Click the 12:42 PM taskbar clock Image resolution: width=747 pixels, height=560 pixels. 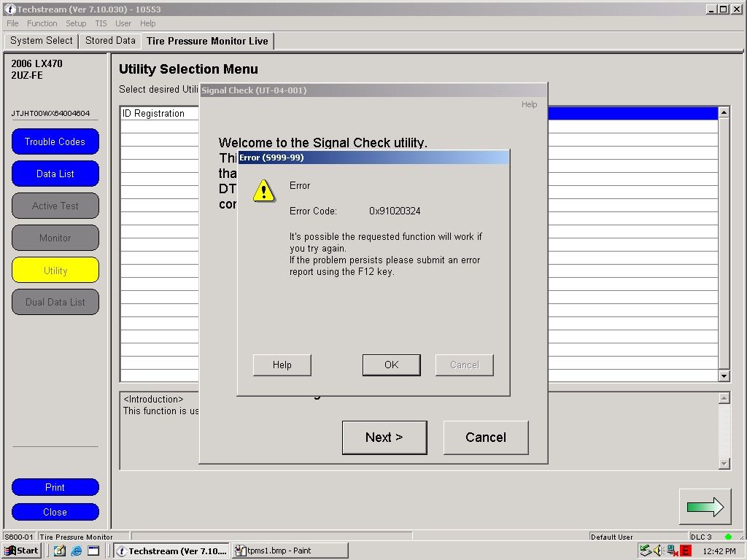[x=719, y=551]
